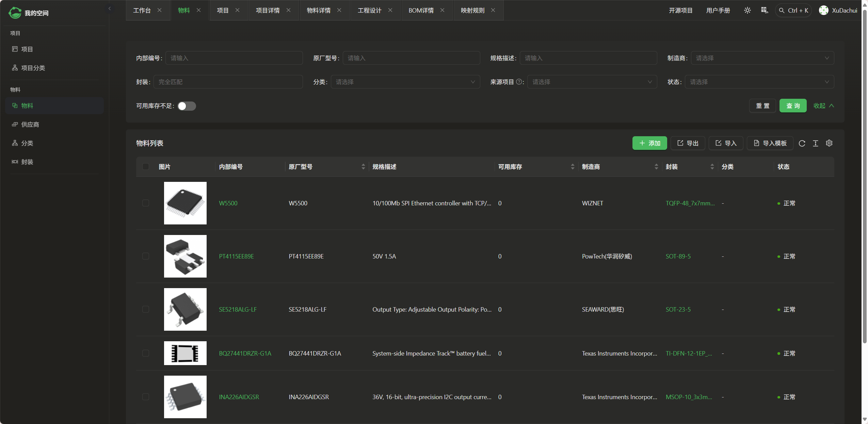Image resolution: width=868 pixels, height=424 pixels.
Task: Expand the 分类 filter dropdown
Action: (405, 82)
